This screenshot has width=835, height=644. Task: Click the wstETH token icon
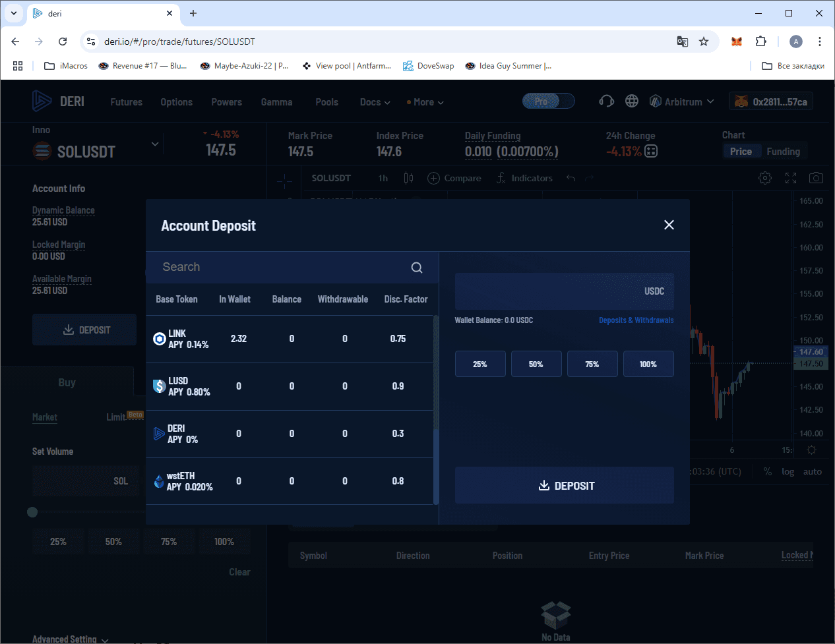pos(159,481)
